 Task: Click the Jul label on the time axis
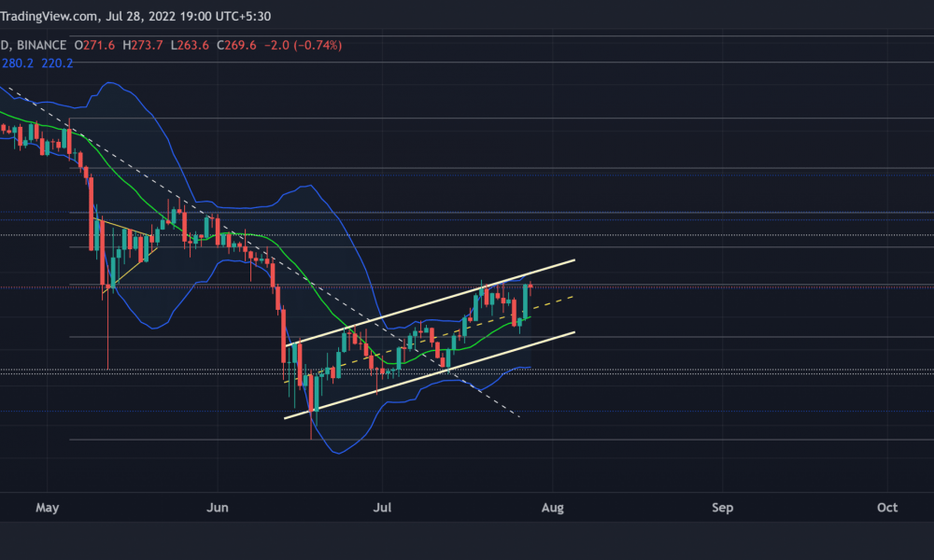[382, 508]
